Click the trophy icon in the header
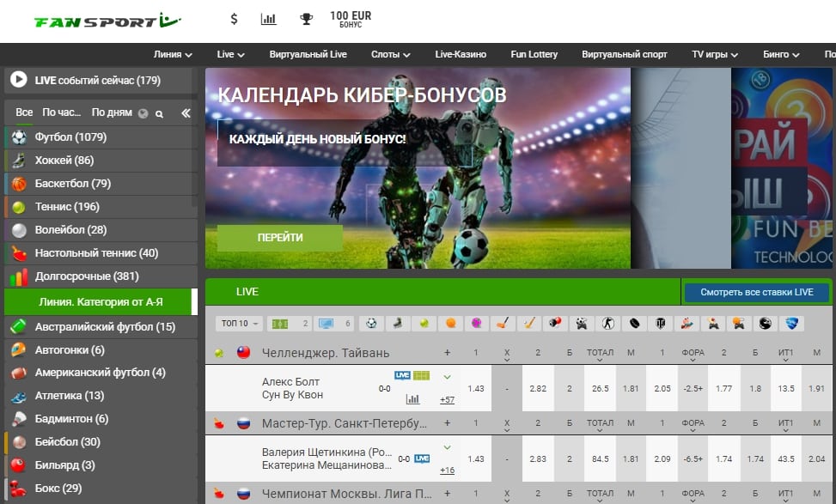 point(306,19)
